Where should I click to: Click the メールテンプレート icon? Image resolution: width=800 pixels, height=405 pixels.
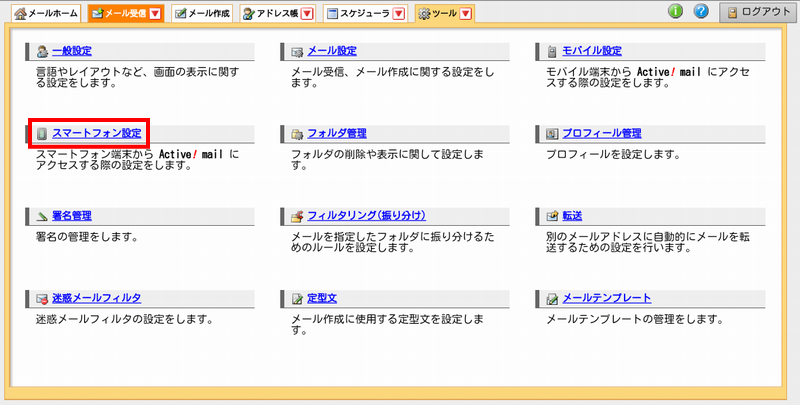[x=553, y=299]
